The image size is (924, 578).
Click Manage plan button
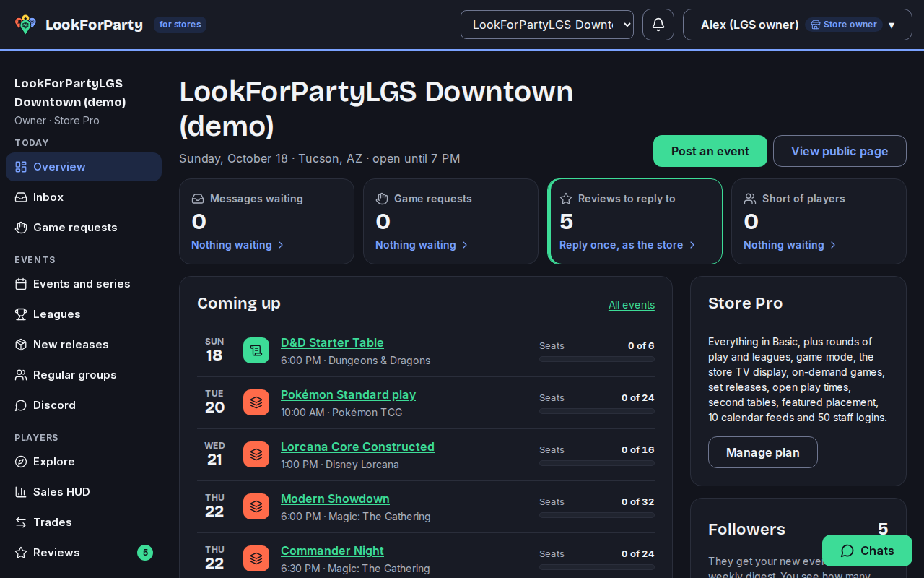point(763,452)
